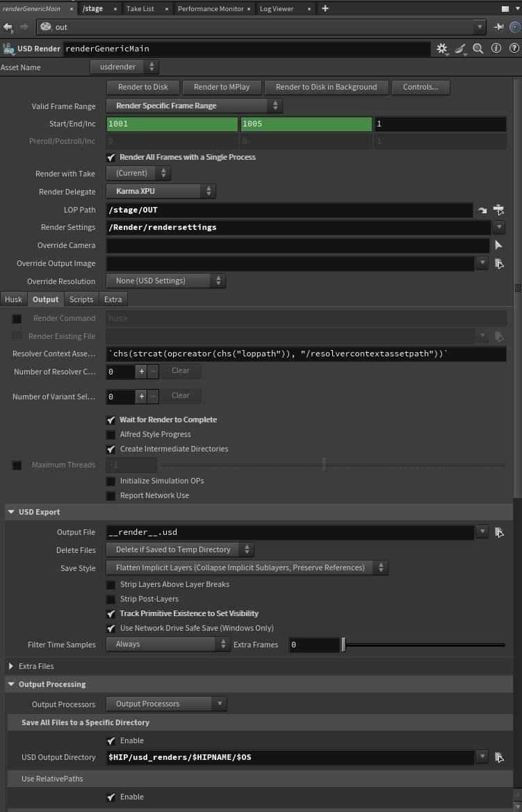
Task: Switch to the Husk tab
Action: [14, 299]
